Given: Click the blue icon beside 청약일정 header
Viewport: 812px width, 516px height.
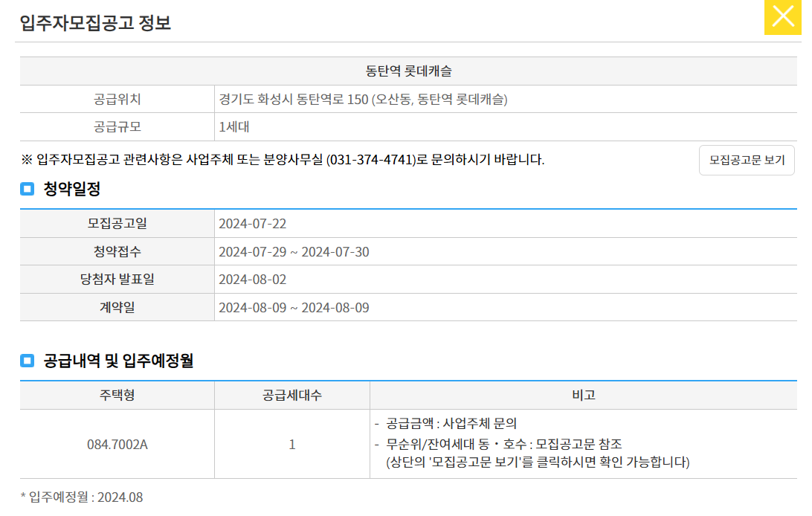Looking at the screenshot, I should (x=25, y=189).
